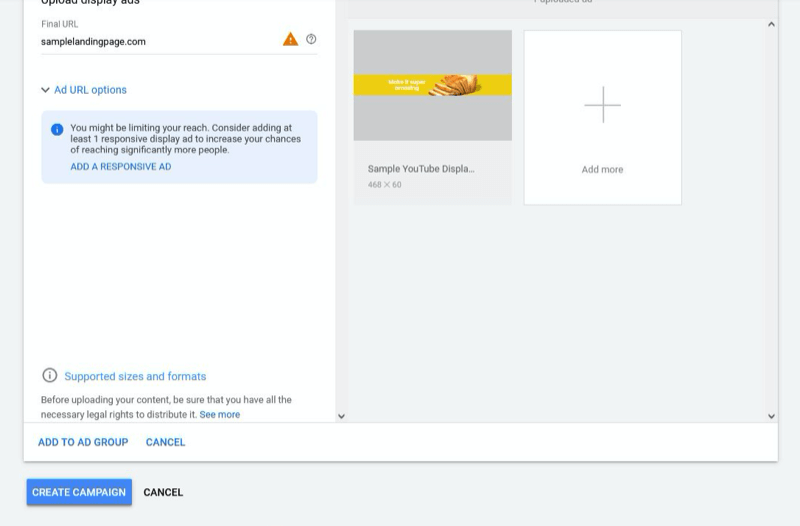Open Ad URL options section
800x526 pixels.
point(90,90)
